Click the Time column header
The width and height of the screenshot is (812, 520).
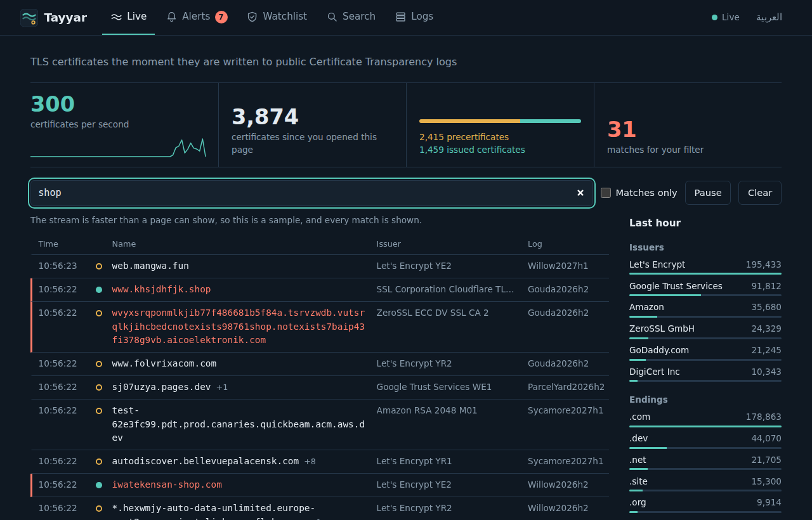point(48,244)
